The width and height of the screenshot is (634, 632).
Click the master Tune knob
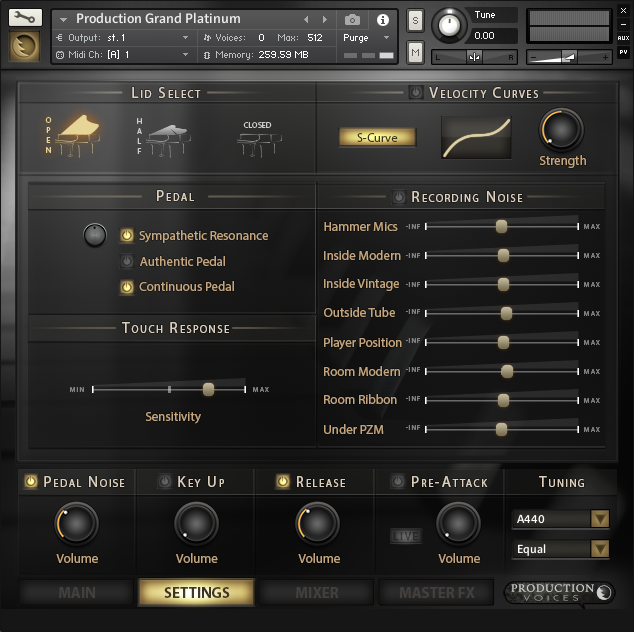[x=449, y=26]
